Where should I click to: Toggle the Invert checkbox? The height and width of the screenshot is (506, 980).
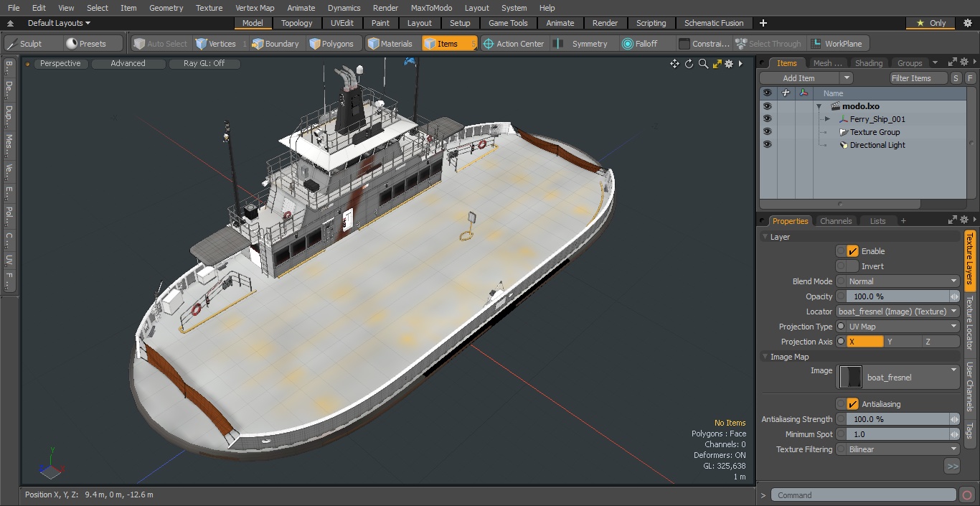tap(852, 266)
